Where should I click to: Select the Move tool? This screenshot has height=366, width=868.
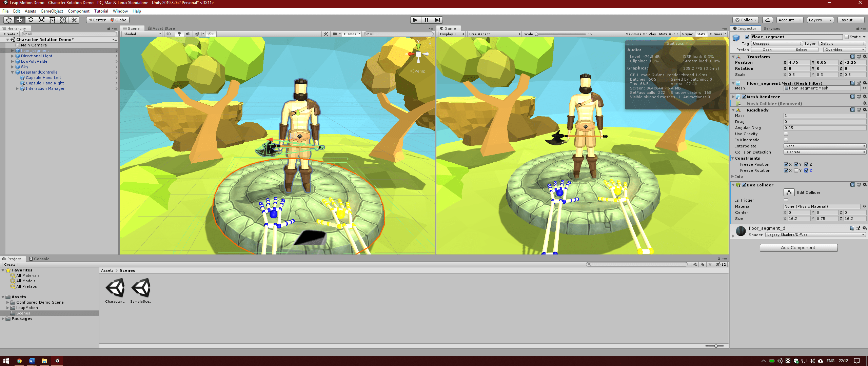20,20
